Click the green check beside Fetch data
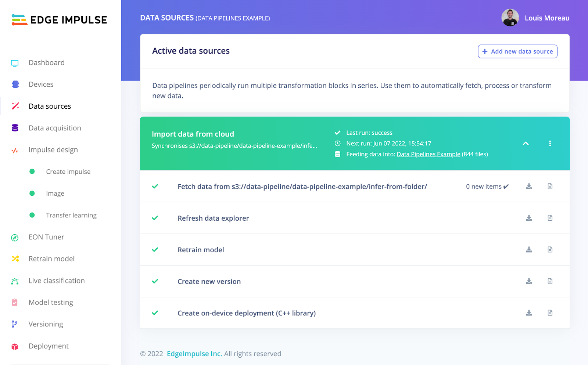588x365 pixels. click(155, 186)
